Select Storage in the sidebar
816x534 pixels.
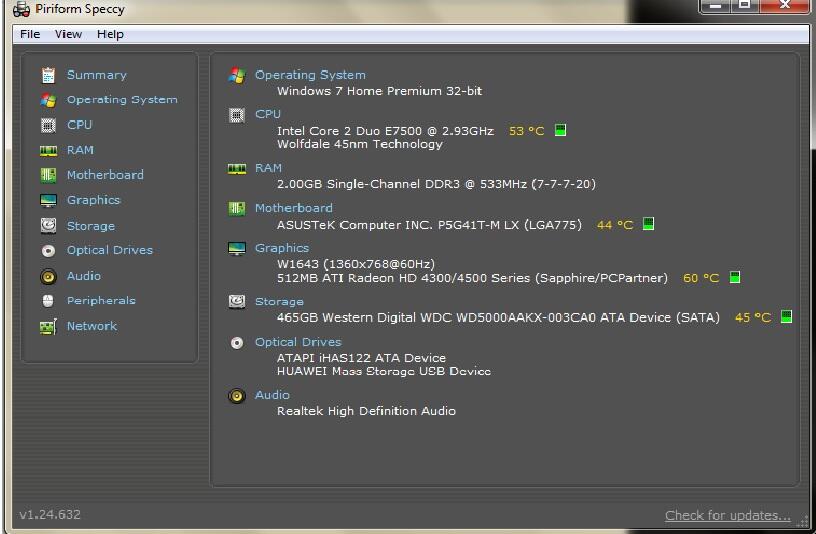coord(91,226)
